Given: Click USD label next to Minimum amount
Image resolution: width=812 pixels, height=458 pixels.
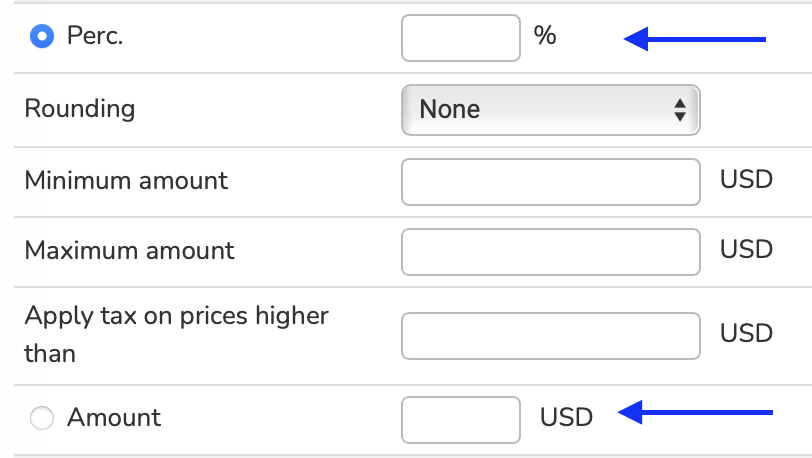Looking at the screenshot, I should [747, 181].
